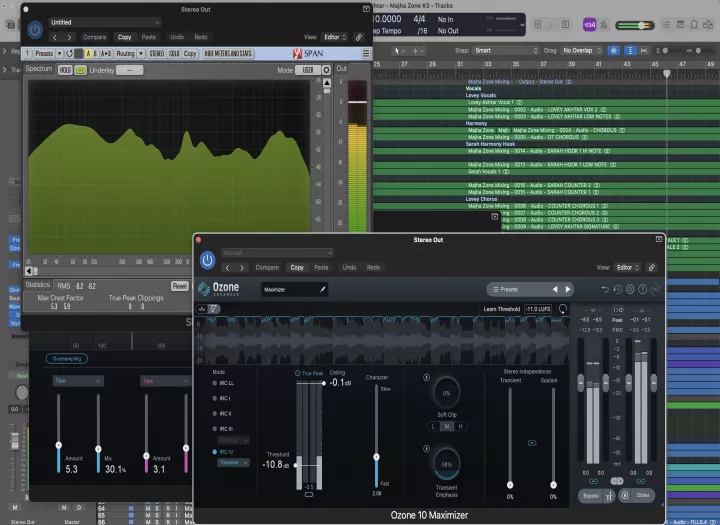Click Ozone undo arrow icon
Viewport: 720px width, 525px height.
pos(605,289)
